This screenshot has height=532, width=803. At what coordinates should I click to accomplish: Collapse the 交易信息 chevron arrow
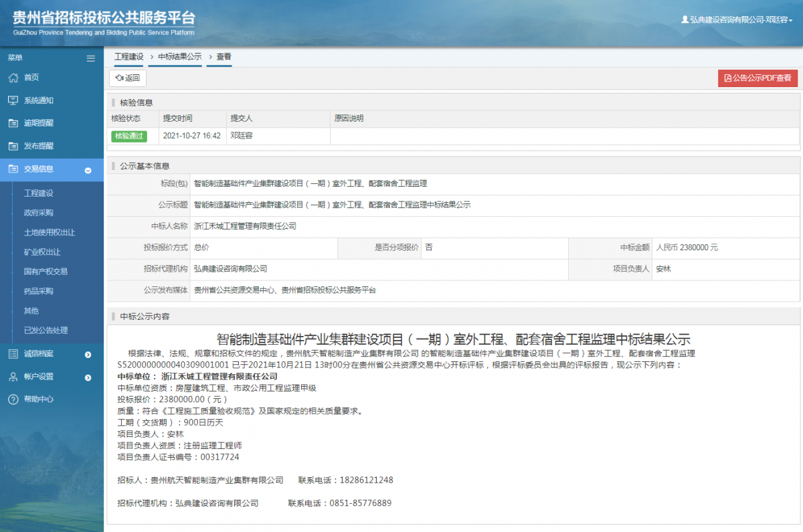point(88,170)
